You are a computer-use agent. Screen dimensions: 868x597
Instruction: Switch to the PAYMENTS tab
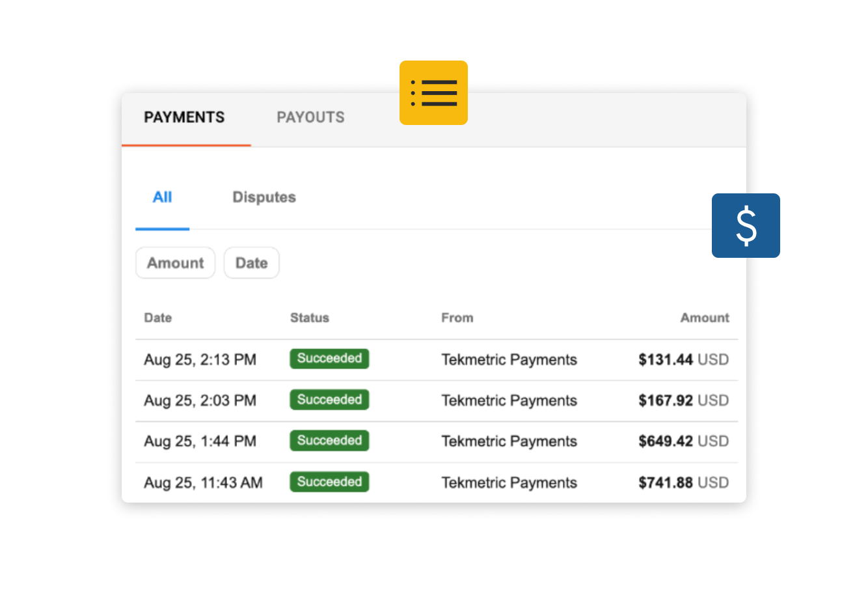pos(184,117)
